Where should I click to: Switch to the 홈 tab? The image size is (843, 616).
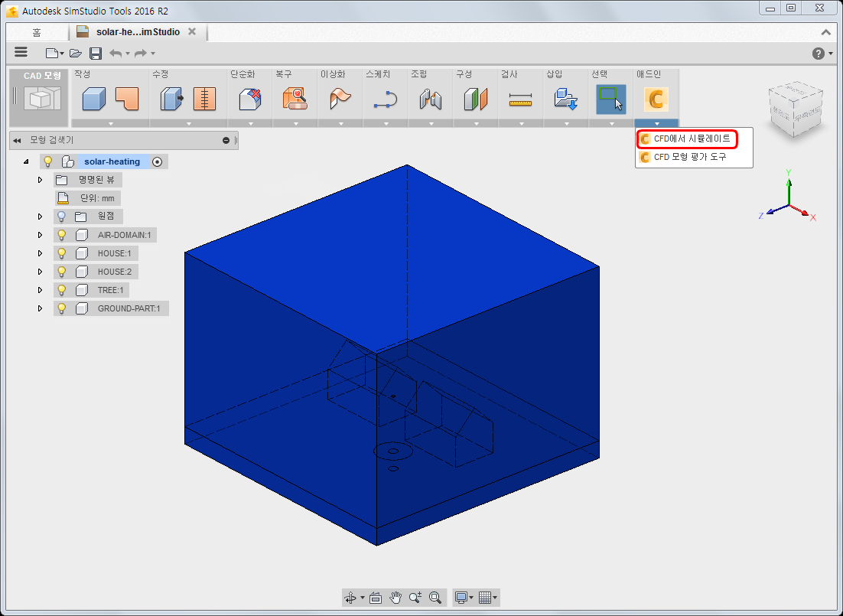(37, 32)
